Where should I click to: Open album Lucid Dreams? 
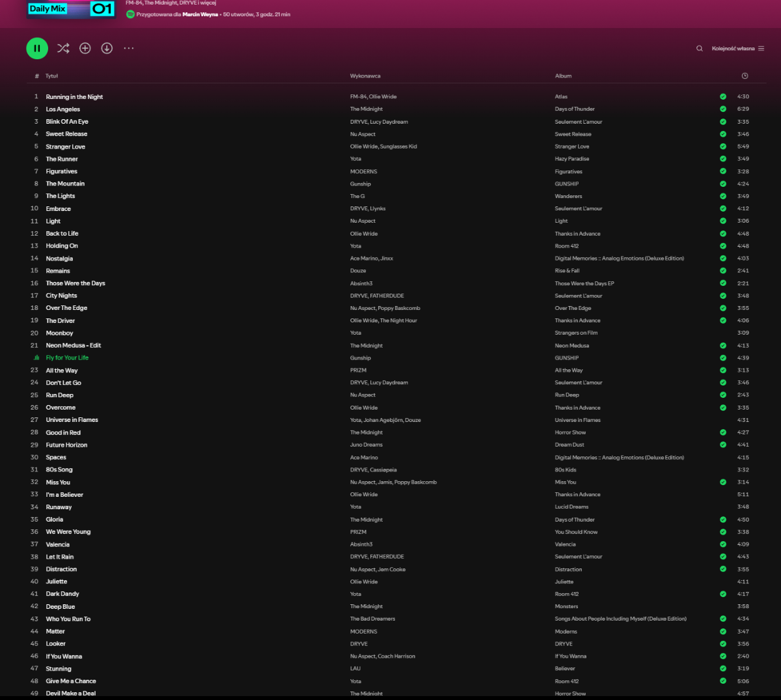point(571,507)
